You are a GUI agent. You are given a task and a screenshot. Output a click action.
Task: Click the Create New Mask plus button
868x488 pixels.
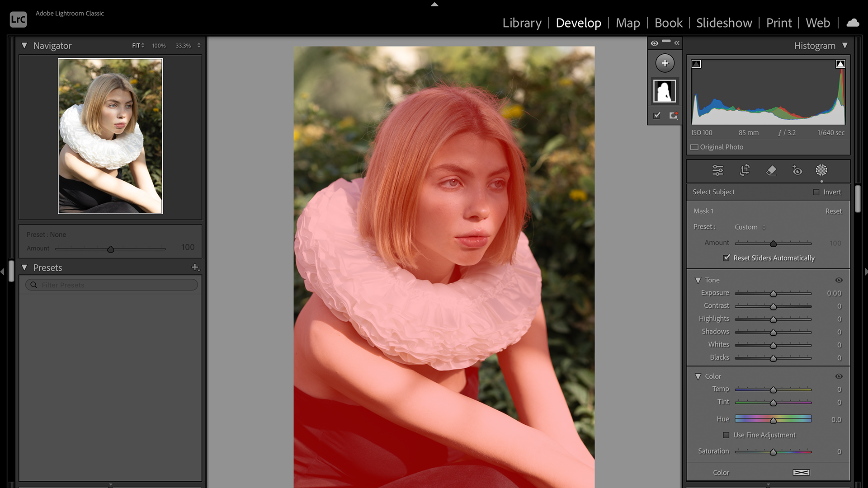tap(665, 63)
